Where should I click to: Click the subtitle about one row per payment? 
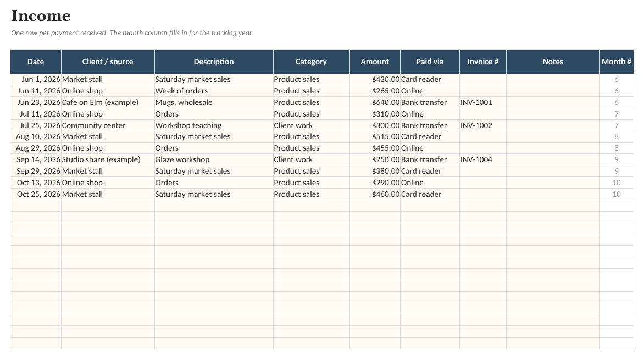[x=132, y=33]
